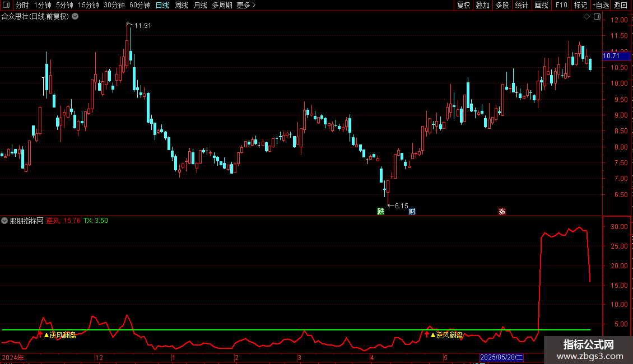The height and width of the screenshot is (364, 633).
Task: Click the TX: 3.50 indicator value
Action: click(96, 221)
